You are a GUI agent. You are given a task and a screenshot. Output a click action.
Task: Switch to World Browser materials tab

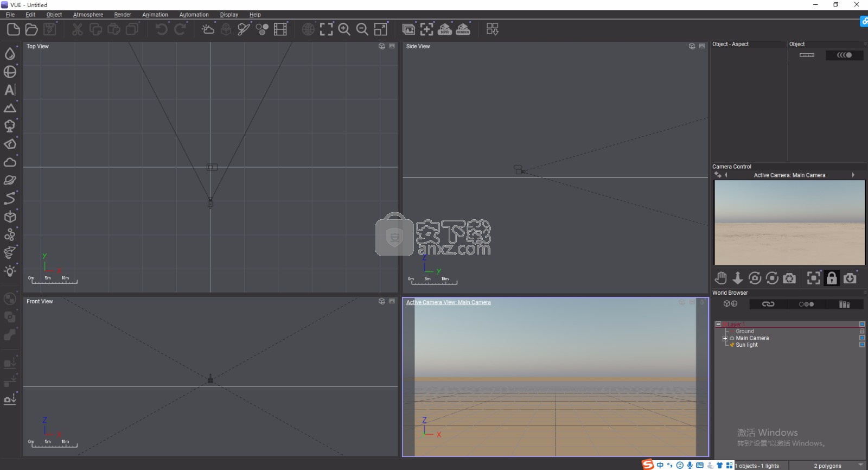pyautogui.click(x=806, y=304)
